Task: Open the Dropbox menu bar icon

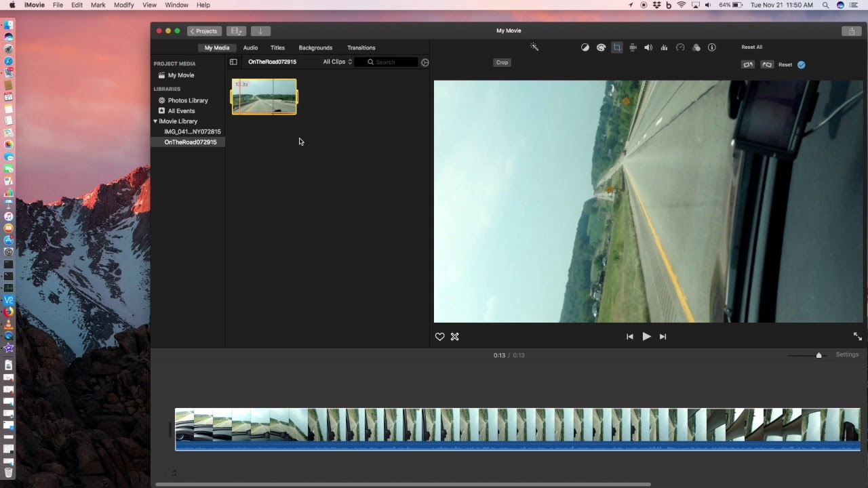Action: coord(656,5)
